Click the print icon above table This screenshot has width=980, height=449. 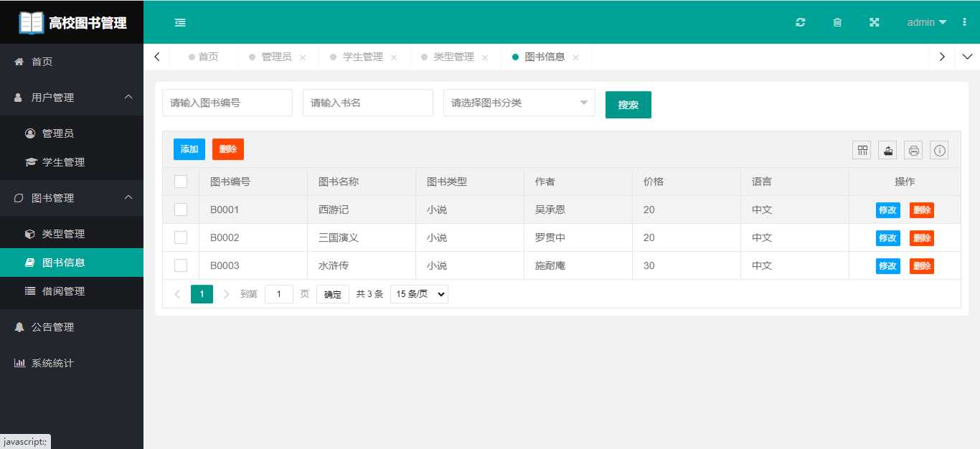913,150
